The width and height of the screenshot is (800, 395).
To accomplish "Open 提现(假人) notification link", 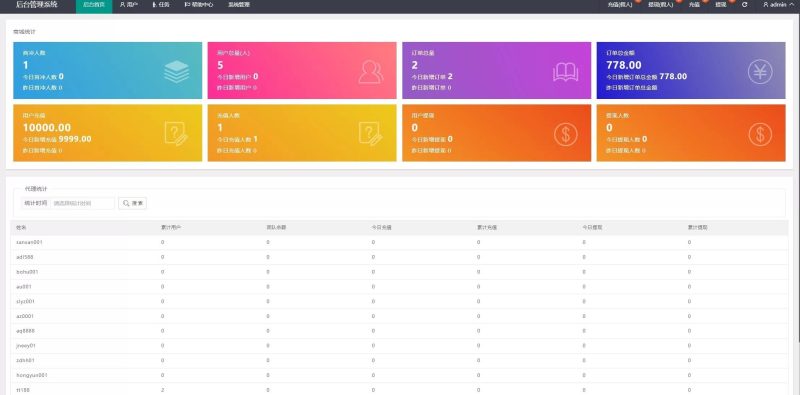I will pos(660,5).
